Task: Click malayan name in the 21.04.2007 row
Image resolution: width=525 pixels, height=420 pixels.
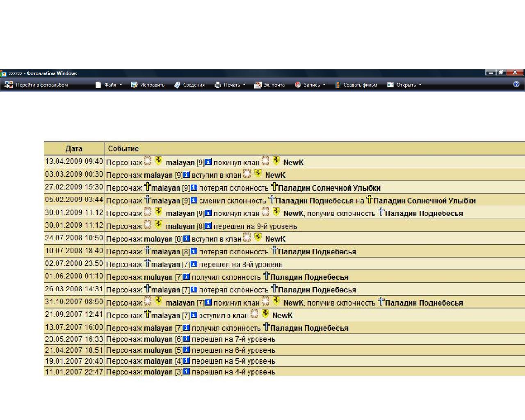Action: tap(158, 350)
